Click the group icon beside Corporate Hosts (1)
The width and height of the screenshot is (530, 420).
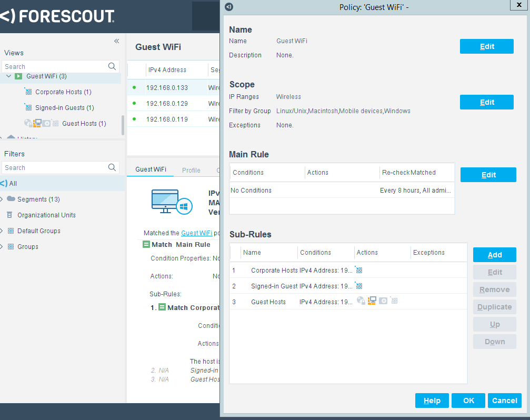click(28, 92)
